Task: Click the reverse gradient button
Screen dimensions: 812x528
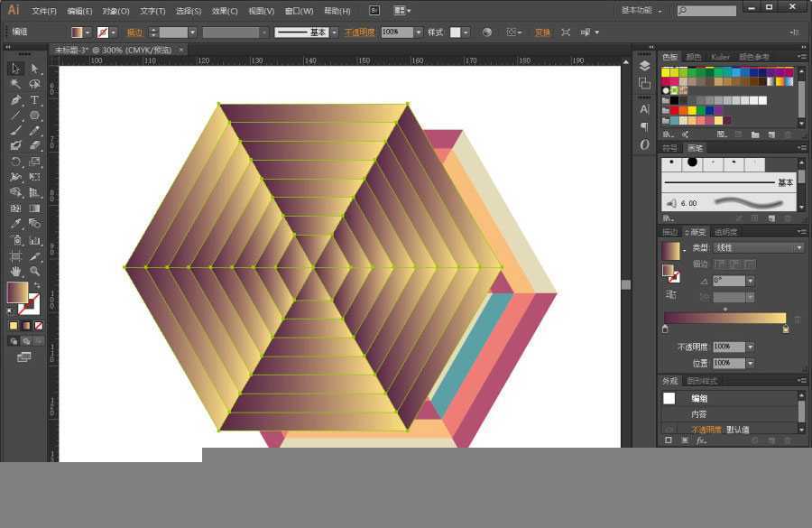Action: tap(670, 294)
